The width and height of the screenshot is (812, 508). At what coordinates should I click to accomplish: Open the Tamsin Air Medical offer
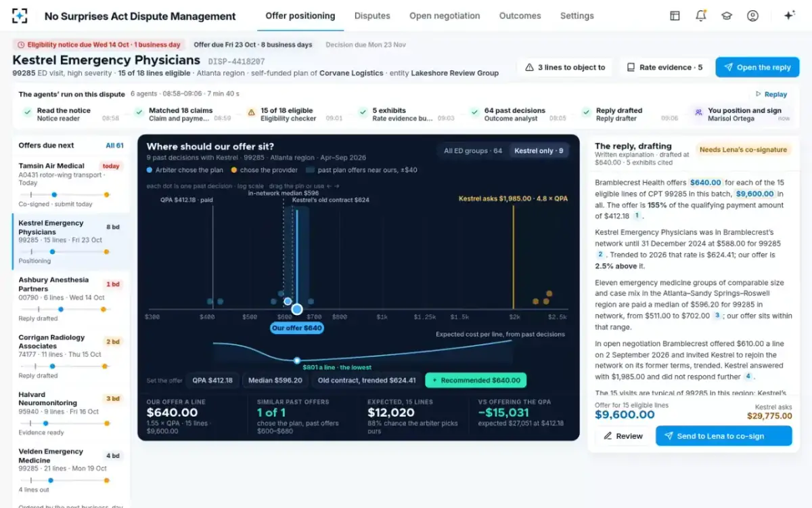(70, 183)
